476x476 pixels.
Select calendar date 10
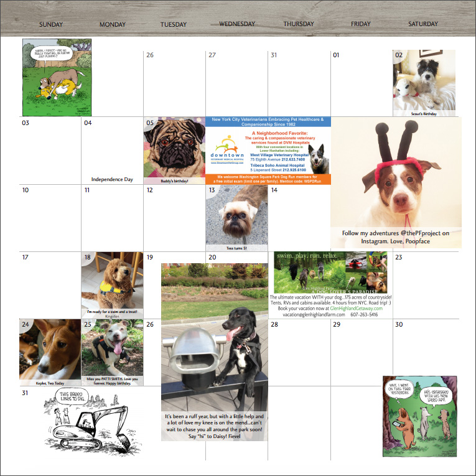26,190
